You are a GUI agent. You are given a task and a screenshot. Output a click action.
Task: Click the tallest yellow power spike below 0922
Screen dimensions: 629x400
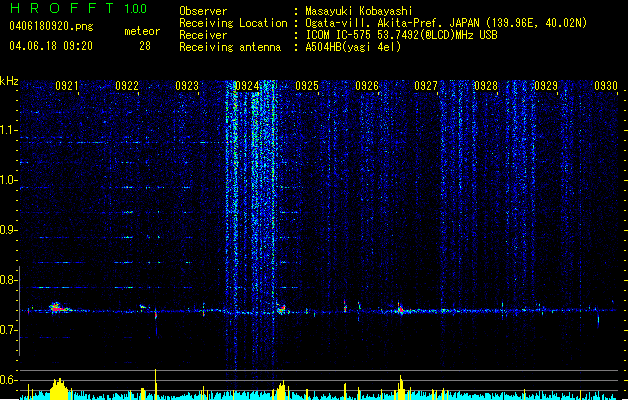point(156,384)
